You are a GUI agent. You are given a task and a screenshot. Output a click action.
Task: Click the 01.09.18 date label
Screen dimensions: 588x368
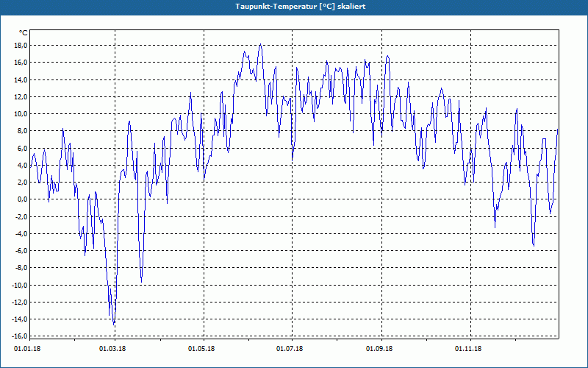pos(379,349)
